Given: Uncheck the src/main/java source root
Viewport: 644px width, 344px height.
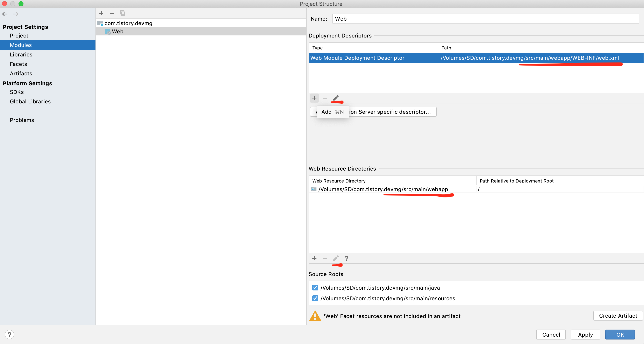Looking at the screenshot, I should coord(315,288).
